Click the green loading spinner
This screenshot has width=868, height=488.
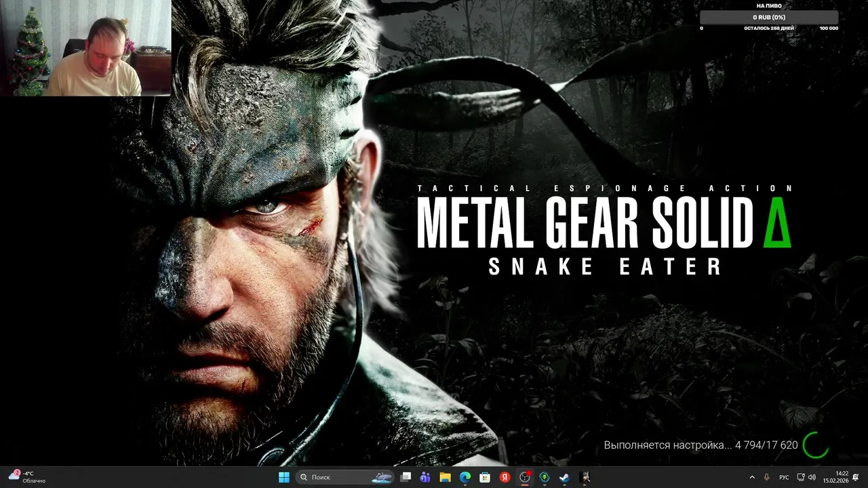815,445
